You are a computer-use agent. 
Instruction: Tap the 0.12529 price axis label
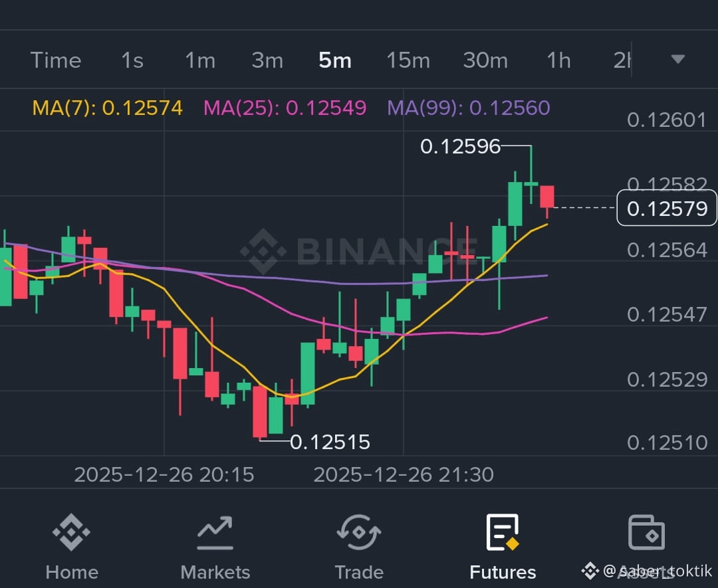click(667, 380)
